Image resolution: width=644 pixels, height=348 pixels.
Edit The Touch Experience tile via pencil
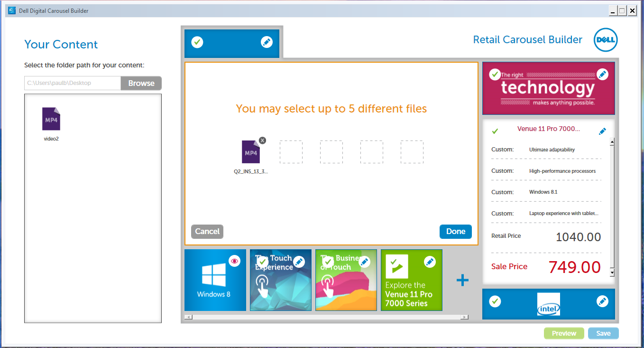[x=299, y=262]
